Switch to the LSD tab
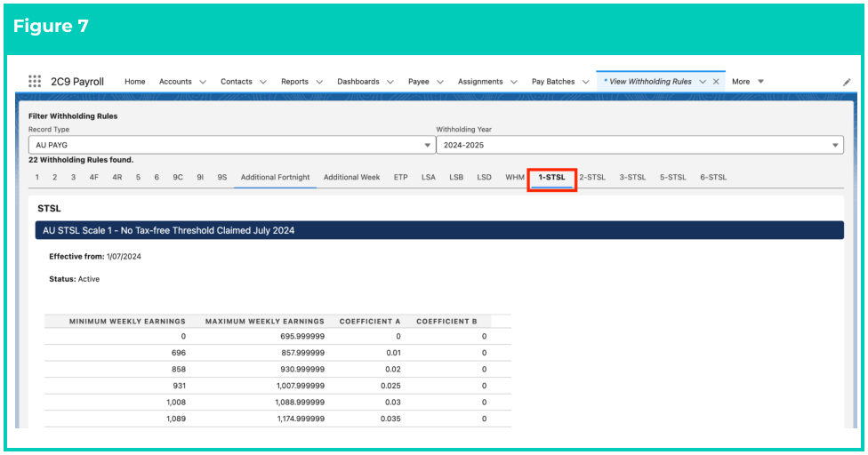The width and height of the screenshot is (868, 455). (x=485, y=178)
